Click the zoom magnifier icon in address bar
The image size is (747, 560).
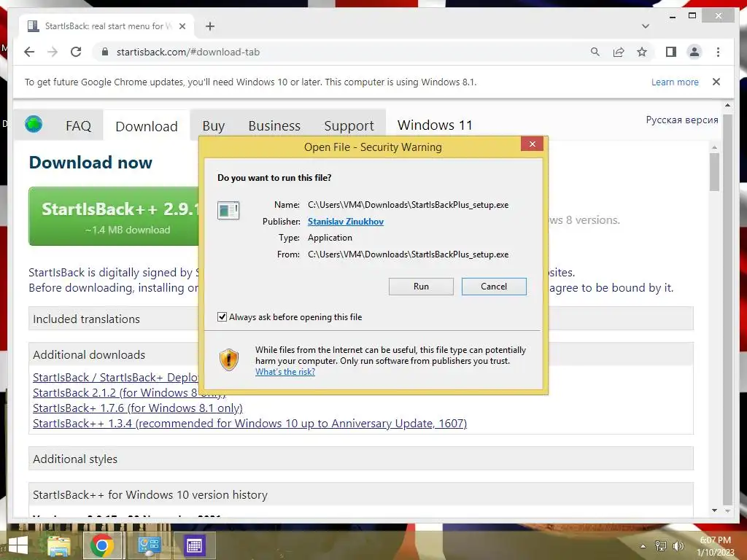click(x=595, y=52)
